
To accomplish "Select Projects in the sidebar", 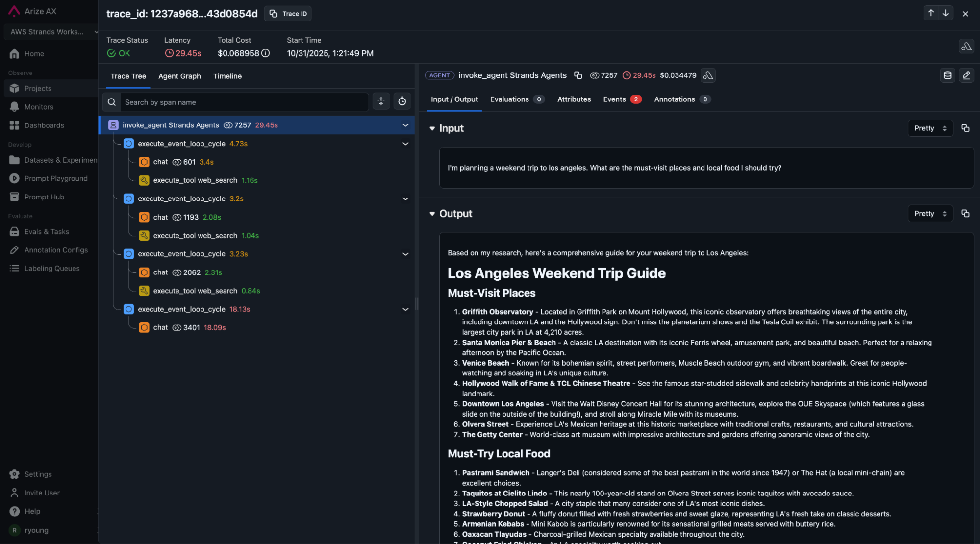I will (37, 88).
